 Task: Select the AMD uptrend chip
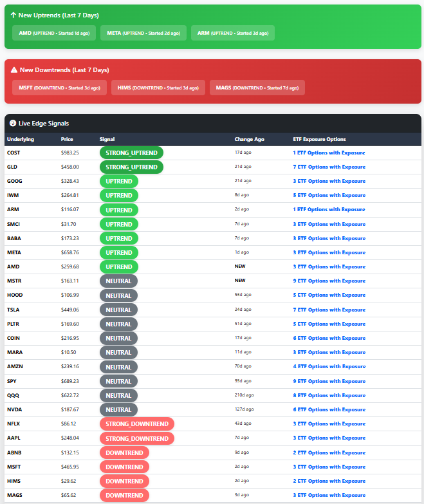pyautogui.click(x=54, y=33)
